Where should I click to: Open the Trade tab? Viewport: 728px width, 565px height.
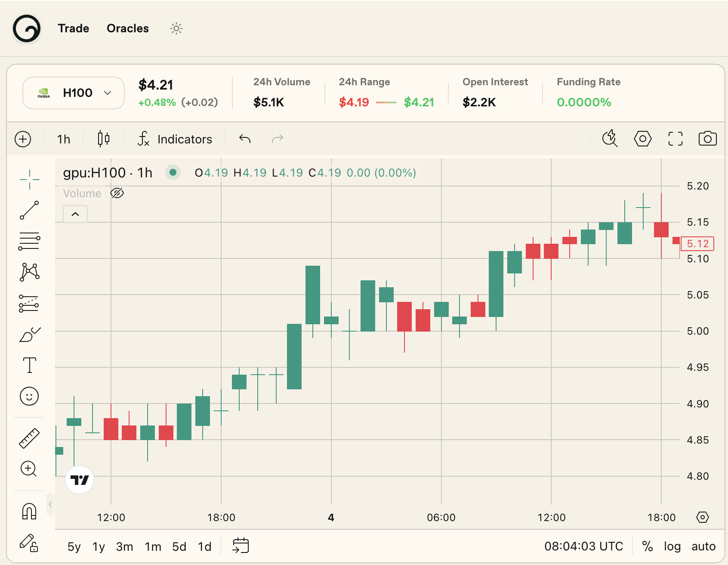tap(74, 28)
